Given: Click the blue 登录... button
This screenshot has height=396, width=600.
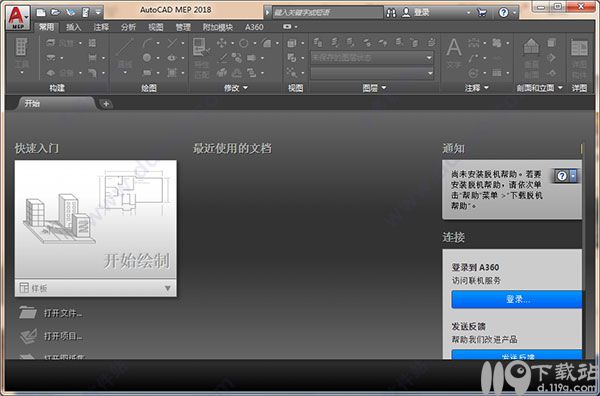Looking at the screenshot, I should [517, 299].
